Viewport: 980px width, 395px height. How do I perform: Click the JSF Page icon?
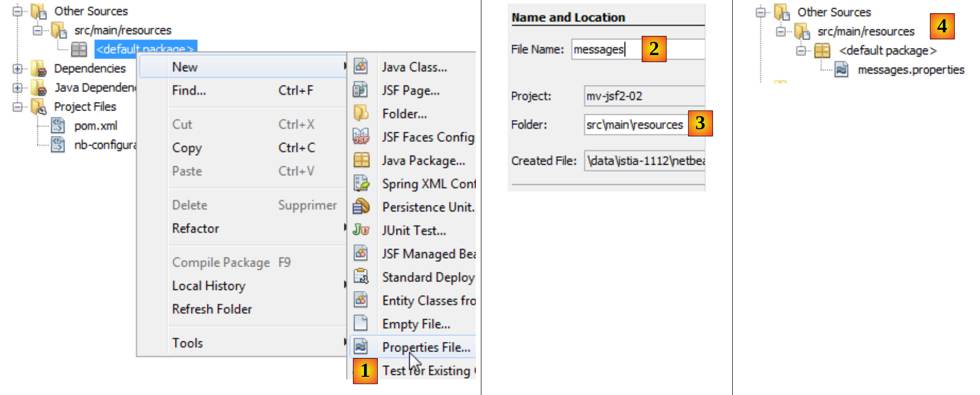(361, 90)
